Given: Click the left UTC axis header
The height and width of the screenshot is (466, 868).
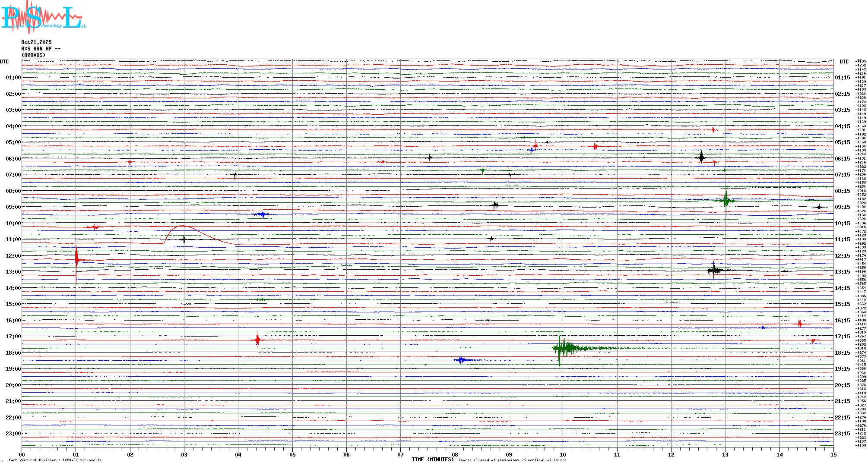Looking at the screenshot, I should point(4,62).
